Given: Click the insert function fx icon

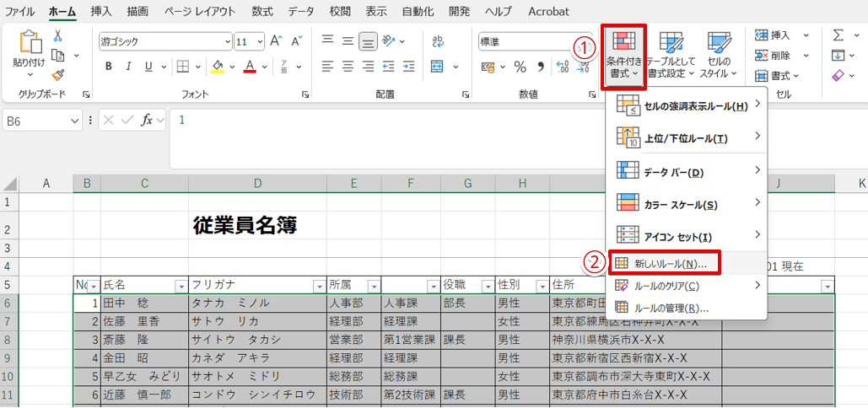Looking at the screenshot, I should coord(147,121).
